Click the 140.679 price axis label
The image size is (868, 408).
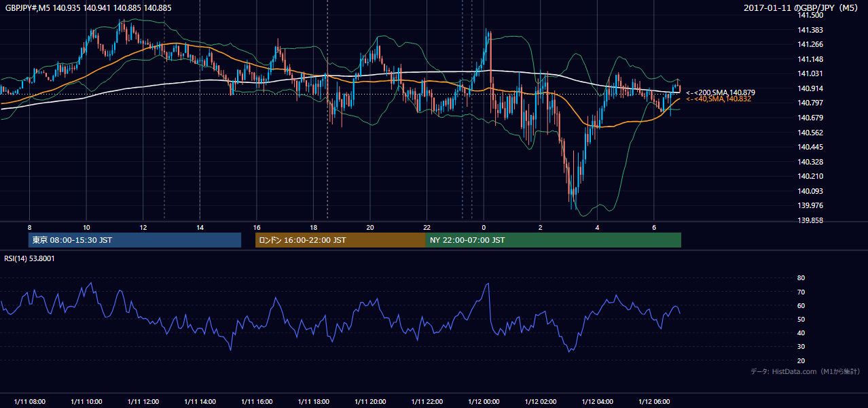[x=810, y=118]
